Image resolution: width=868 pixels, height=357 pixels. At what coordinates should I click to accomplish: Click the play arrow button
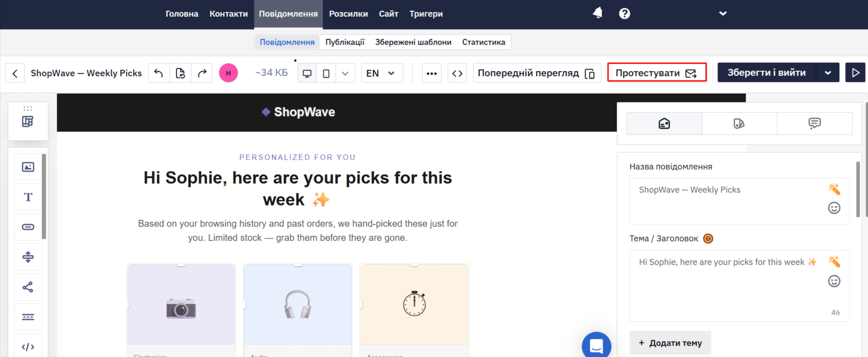(x=855, y=72)
